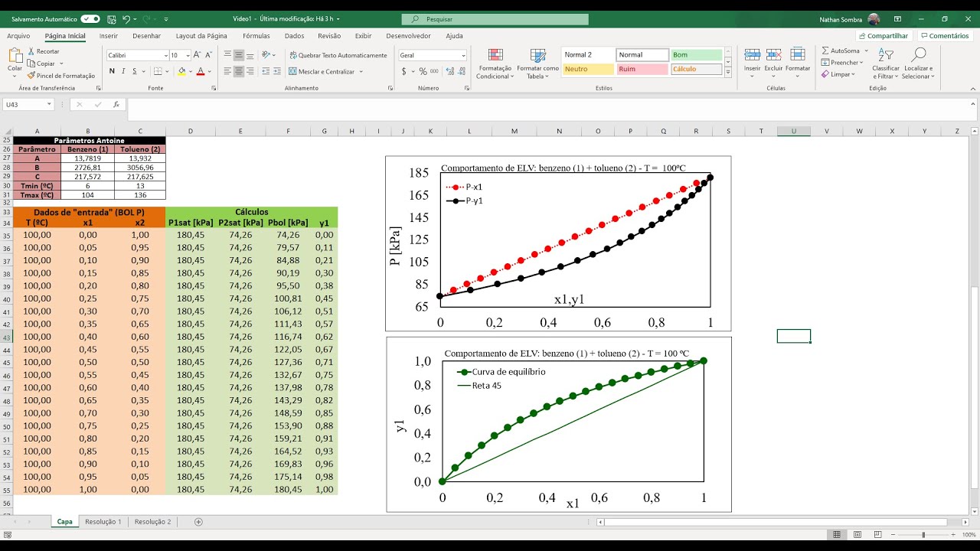
Task: Click the borders icon
Action: coord(158,71)
